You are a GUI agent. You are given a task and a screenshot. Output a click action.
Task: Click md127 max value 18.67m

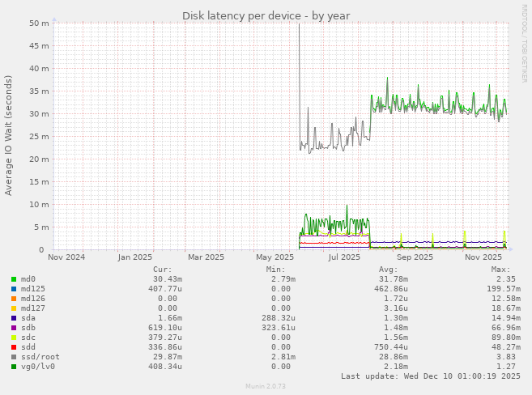click(x=506, y=308)
